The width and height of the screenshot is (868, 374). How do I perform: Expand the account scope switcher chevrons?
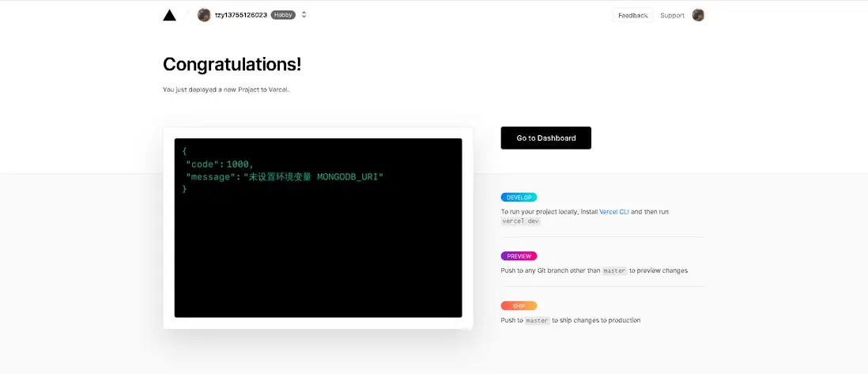tap(304, 15)
